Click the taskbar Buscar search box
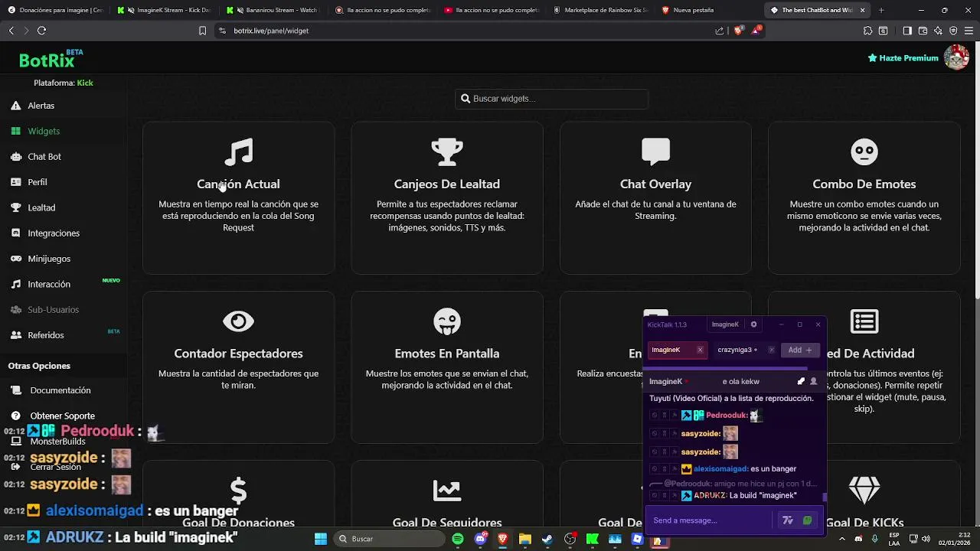 coord(387,539)
